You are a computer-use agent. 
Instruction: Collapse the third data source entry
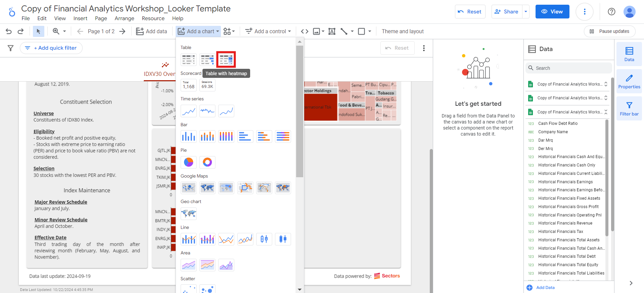[x=606, y=112]
